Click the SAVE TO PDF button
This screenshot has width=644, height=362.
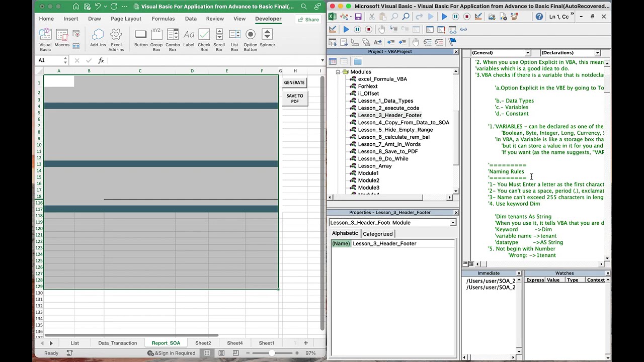coord(295,99)
